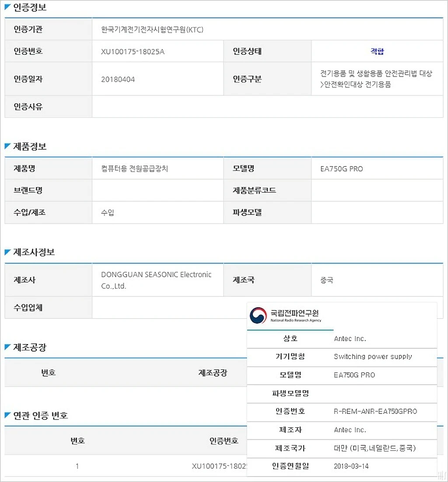Viewport: 448px width, 482px height.
Task: Click the 수입 value in 수입/제조 row
Action: tap(108, 212)
